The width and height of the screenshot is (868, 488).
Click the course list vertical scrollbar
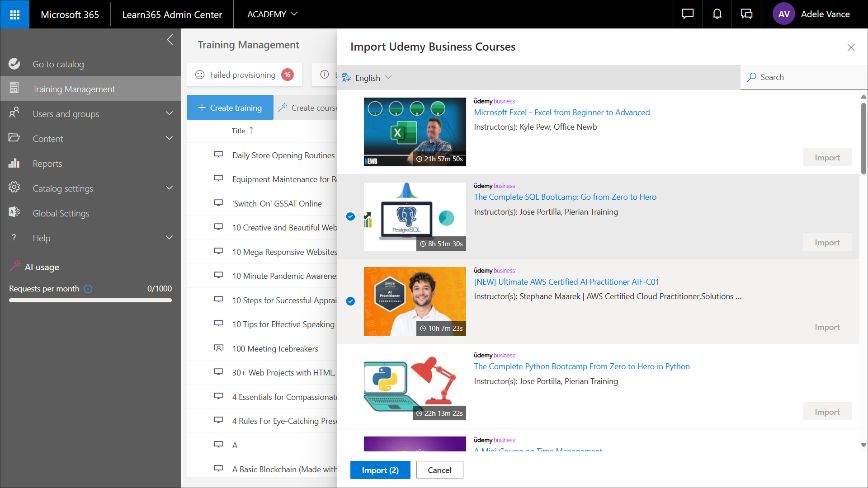tap(863, 139)
